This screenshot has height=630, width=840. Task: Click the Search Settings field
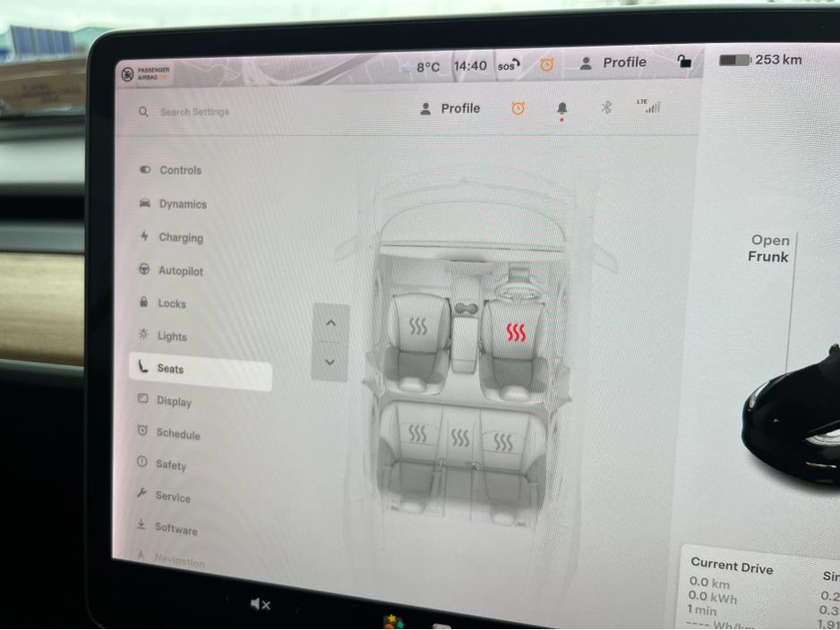tap(194, 112)
